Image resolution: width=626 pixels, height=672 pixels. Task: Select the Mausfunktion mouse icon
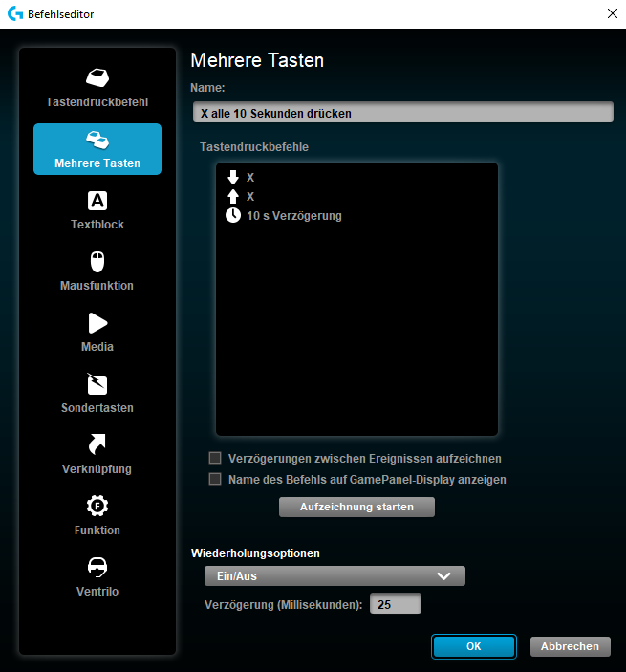(x=97, y=262)
